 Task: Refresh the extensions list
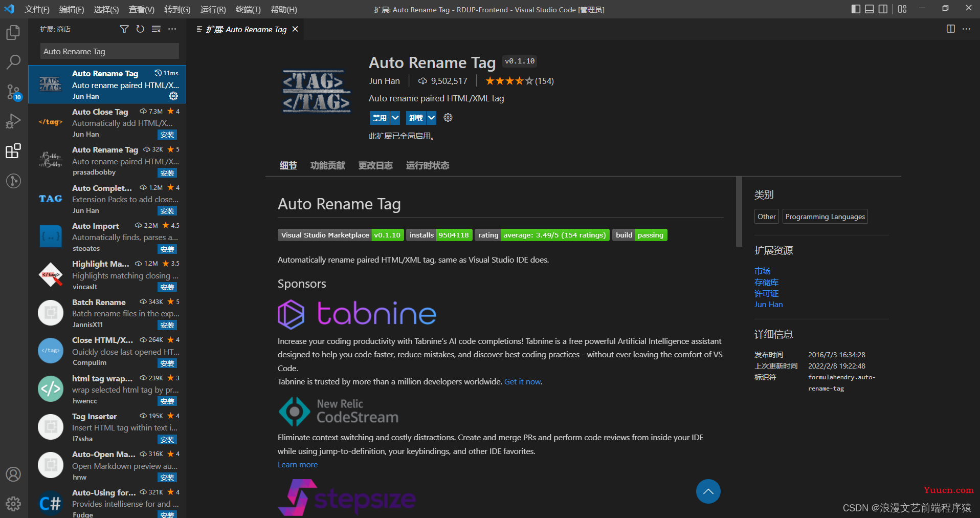pos(140,29)
